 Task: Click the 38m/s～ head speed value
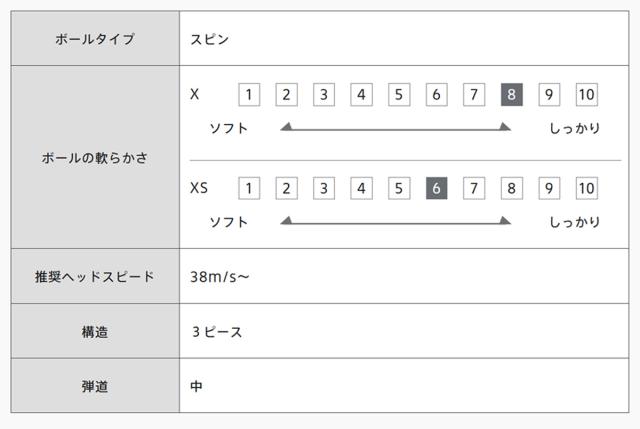[220, 276]
